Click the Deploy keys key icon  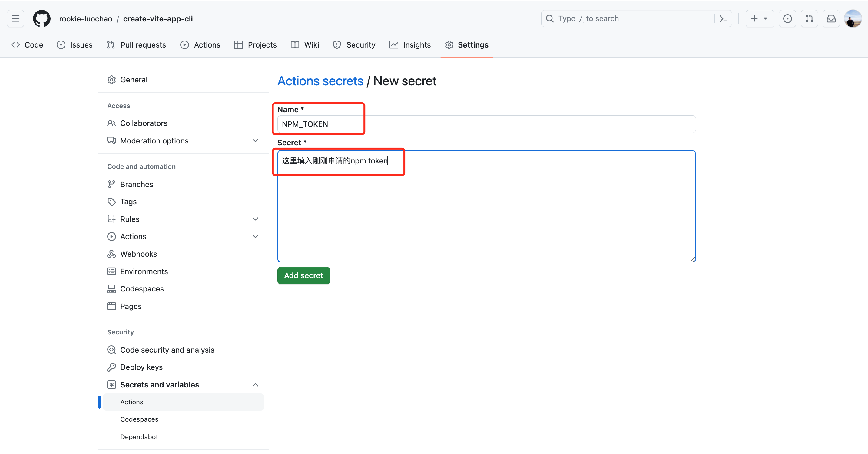coord(111,367)
